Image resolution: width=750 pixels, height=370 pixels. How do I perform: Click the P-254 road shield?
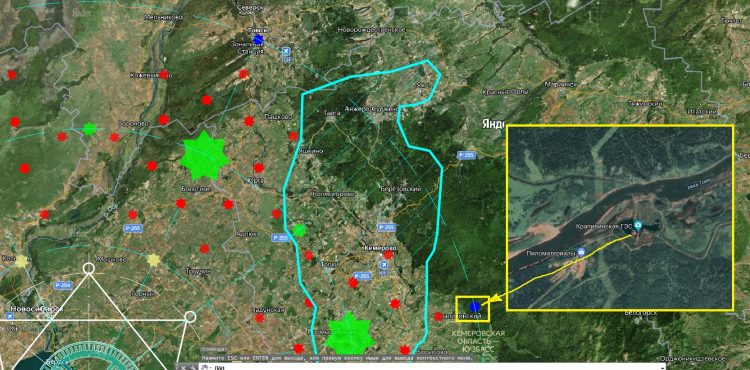point(63,285)
